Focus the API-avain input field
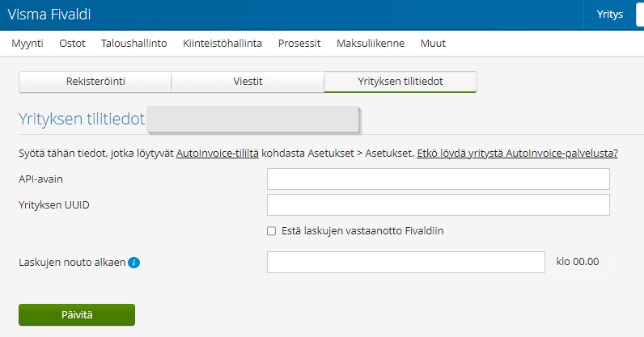The height and width of the screenshot is (337, 644). [438, 179]
